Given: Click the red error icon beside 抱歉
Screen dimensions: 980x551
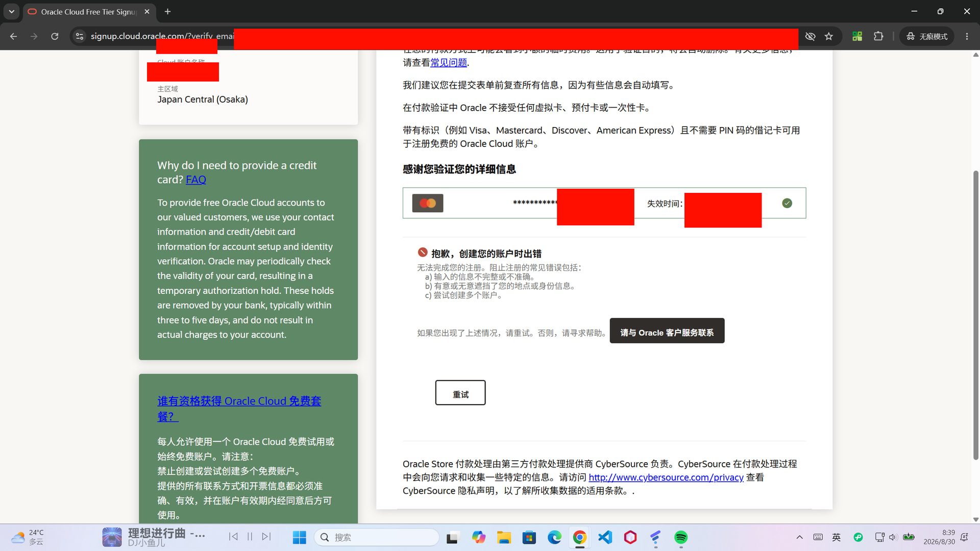Looking at the screenshot, I should pyautogui.click(x=423, y=252).
